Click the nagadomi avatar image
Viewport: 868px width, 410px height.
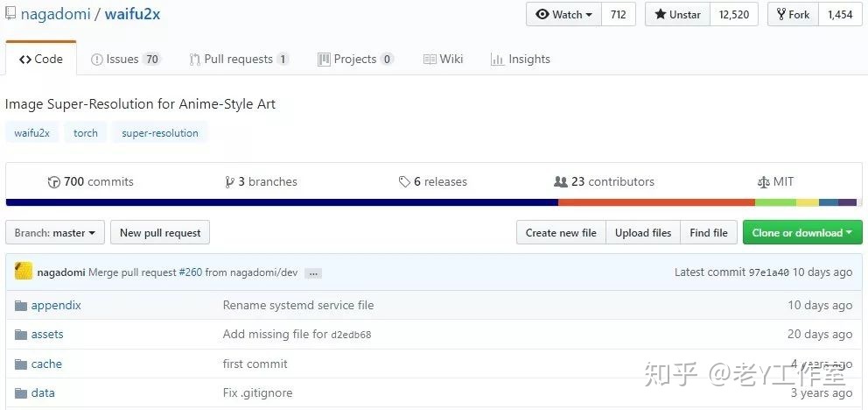[x=24, y=271]
